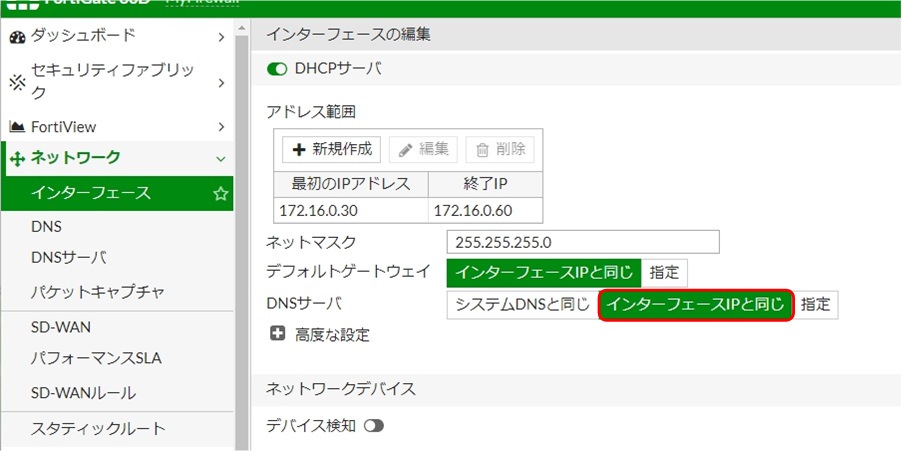
Task: Open the ネットワーク menu heading
Action: point(75,157)
